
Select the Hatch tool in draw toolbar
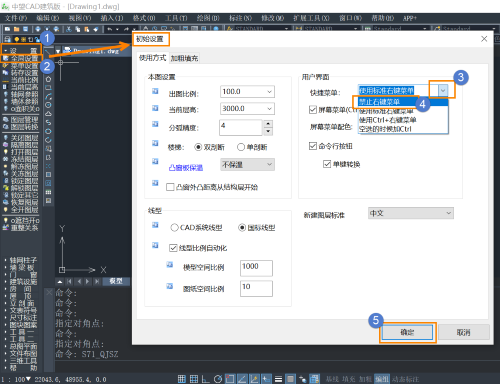point(48,174)
